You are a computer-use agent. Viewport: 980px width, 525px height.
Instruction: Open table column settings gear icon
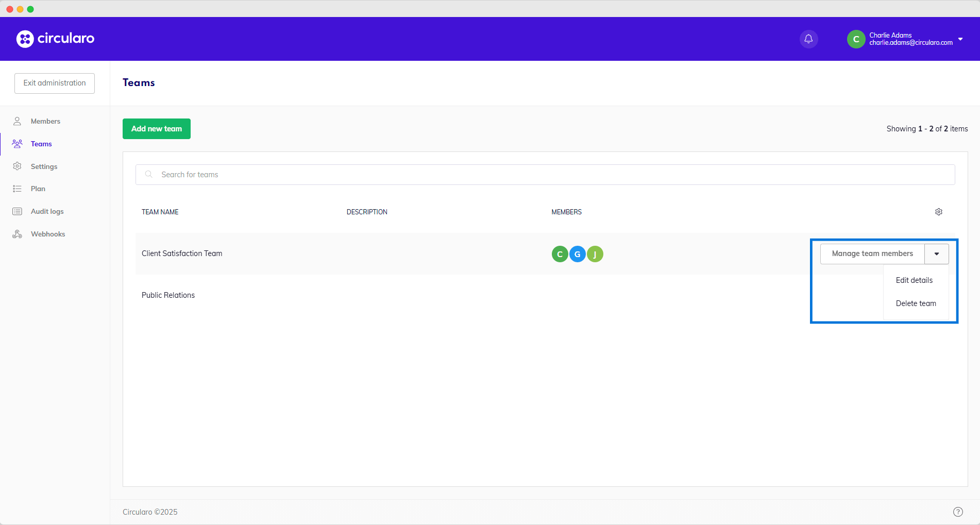coord(938,212)
